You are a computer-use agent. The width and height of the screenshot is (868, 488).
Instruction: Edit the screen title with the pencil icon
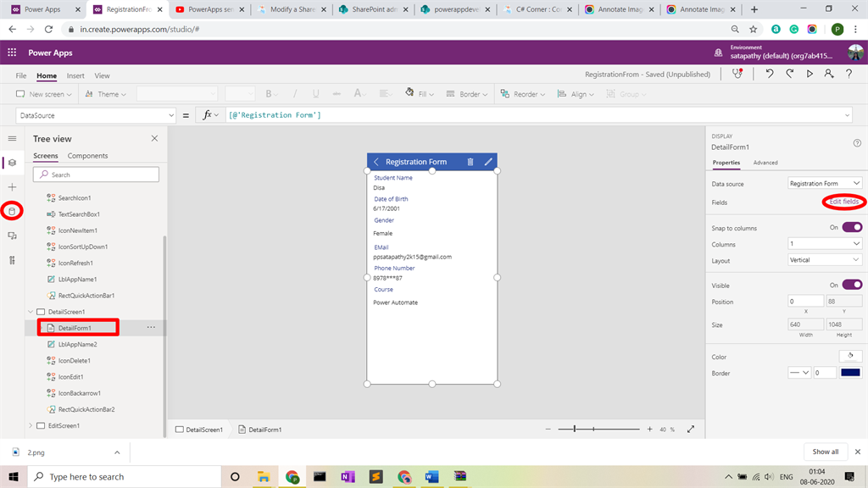tap(487, 161)
